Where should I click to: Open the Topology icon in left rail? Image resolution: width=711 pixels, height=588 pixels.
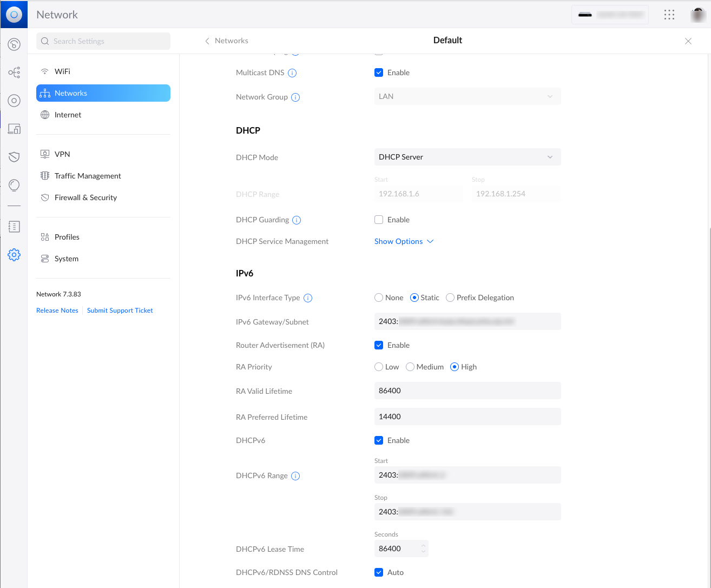pyautogui.click(x=14, y=72)
